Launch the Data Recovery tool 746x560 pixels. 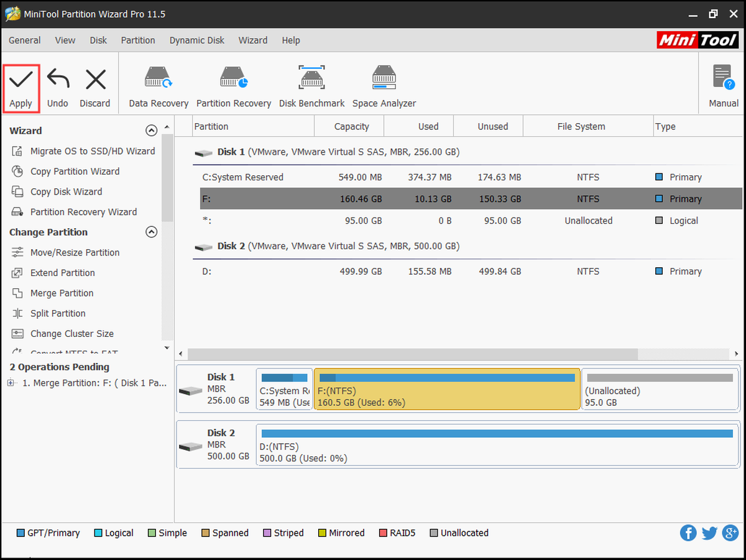[159, 87]
